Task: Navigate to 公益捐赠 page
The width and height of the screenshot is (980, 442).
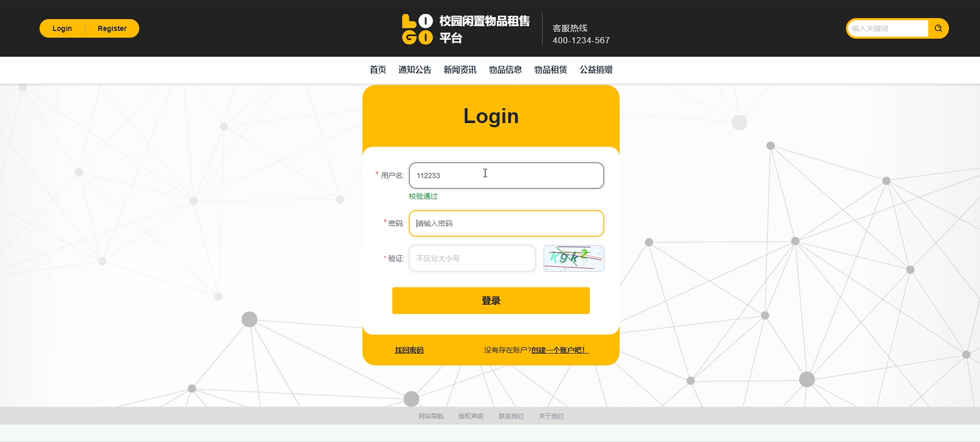Action: [x=595, y=70]
